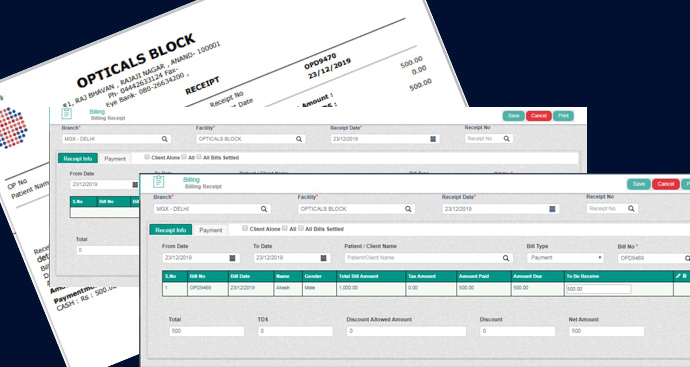Image resolution: width=690 pixels, height=367 pixels.
Task: Tick All checkbox in back window
Action: coord(184,157)
